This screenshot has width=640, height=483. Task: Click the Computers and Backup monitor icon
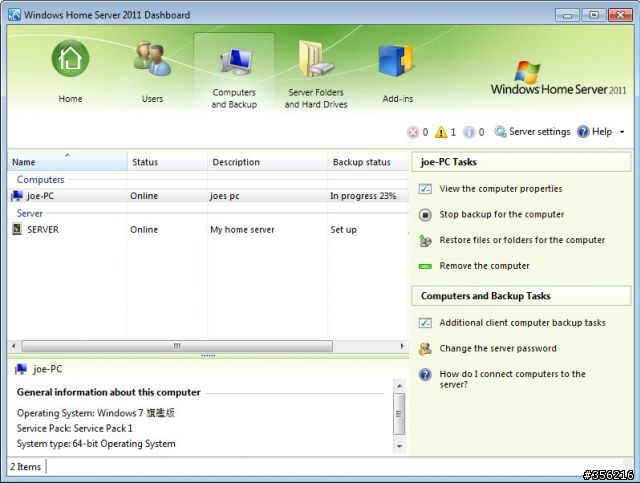[236, 61]
